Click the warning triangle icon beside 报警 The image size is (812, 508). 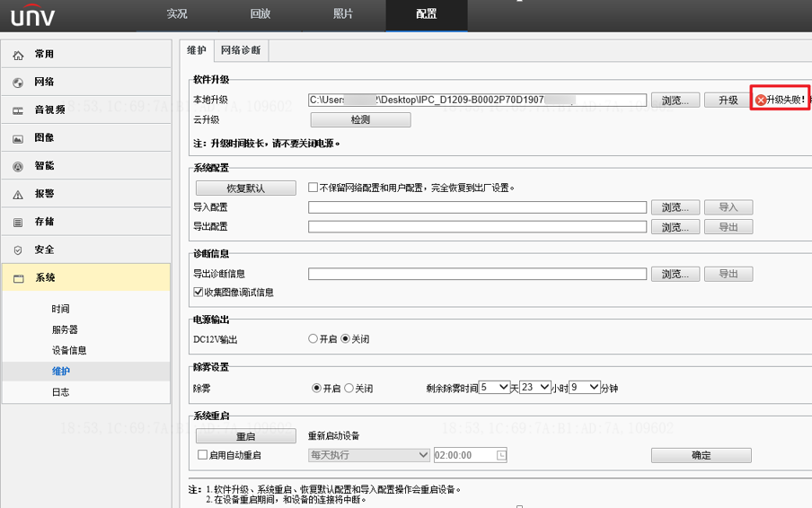click(x=18, y=195)
